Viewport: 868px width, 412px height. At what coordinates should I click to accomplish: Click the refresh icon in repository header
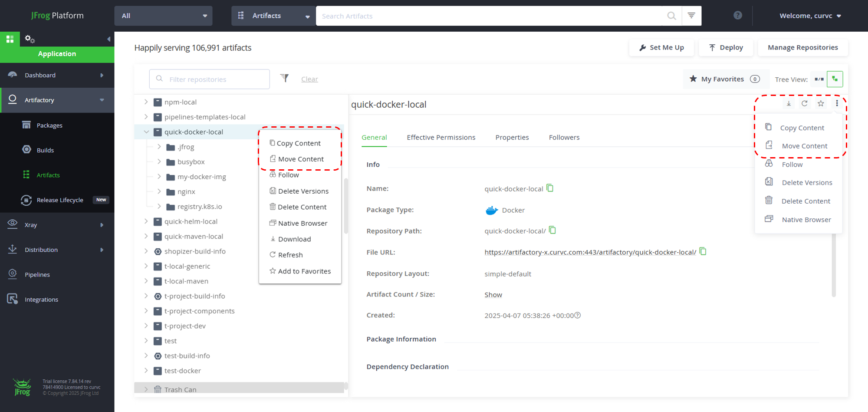pos(804,103)
